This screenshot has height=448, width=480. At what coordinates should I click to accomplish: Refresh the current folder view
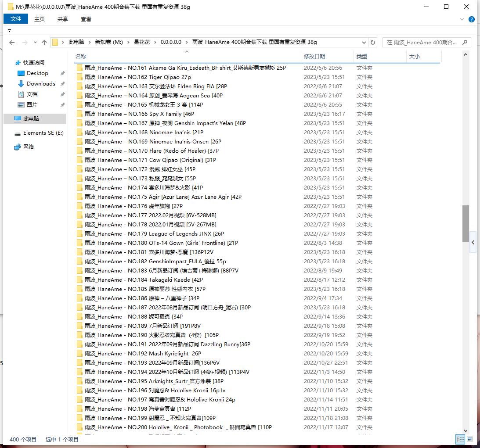pyautogui.click(x=372, y=43)
